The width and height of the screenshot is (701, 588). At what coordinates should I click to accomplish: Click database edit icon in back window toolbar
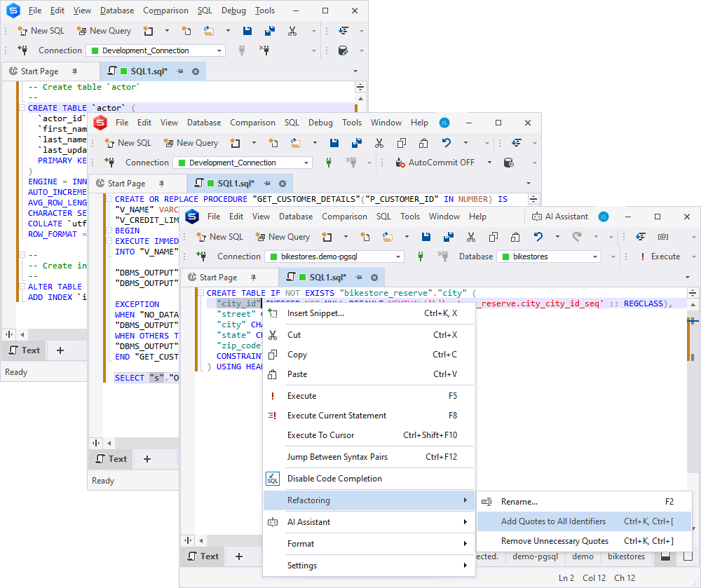click(343, 50)
